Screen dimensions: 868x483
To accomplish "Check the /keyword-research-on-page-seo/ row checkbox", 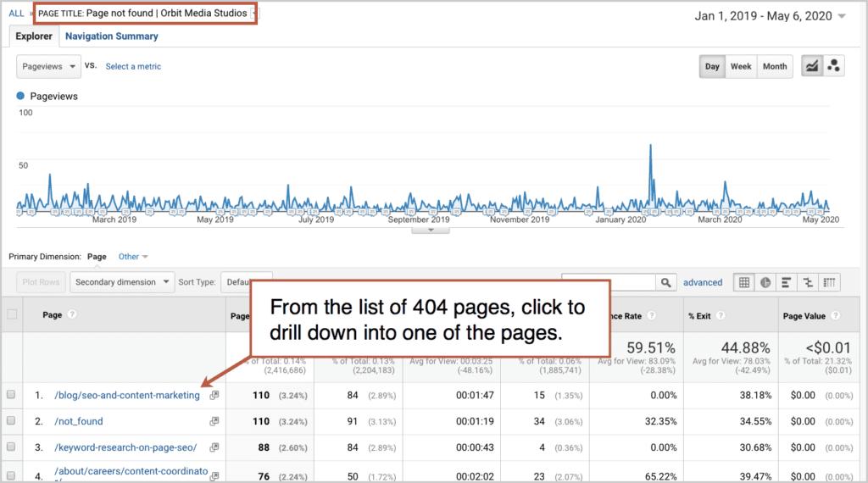I will 10,447.
